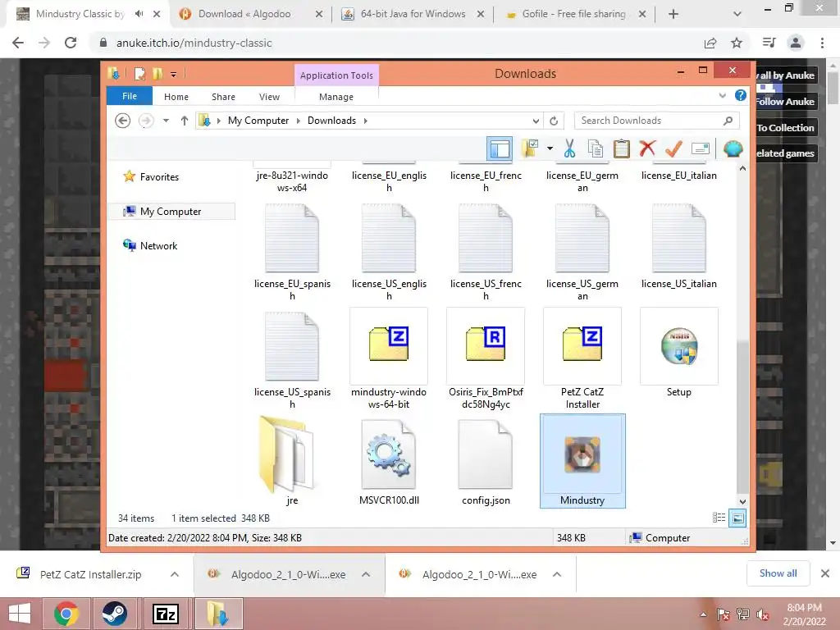
Task: Select the Mindustry application file
Action: point(582,461)
